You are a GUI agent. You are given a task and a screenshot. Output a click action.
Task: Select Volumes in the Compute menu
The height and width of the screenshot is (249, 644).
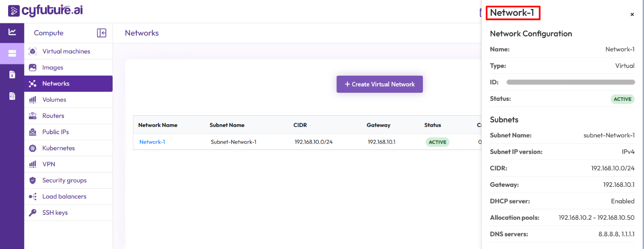pos(54,100)
